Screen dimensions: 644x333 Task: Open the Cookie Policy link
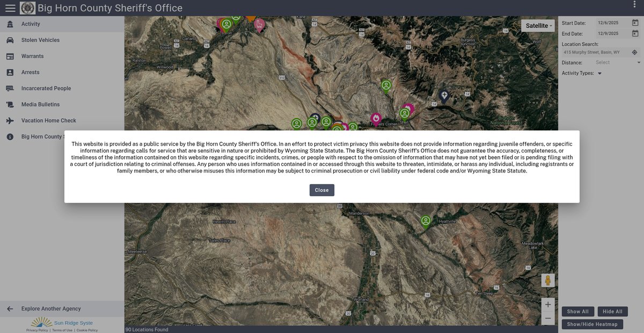(x=87, y=330)
